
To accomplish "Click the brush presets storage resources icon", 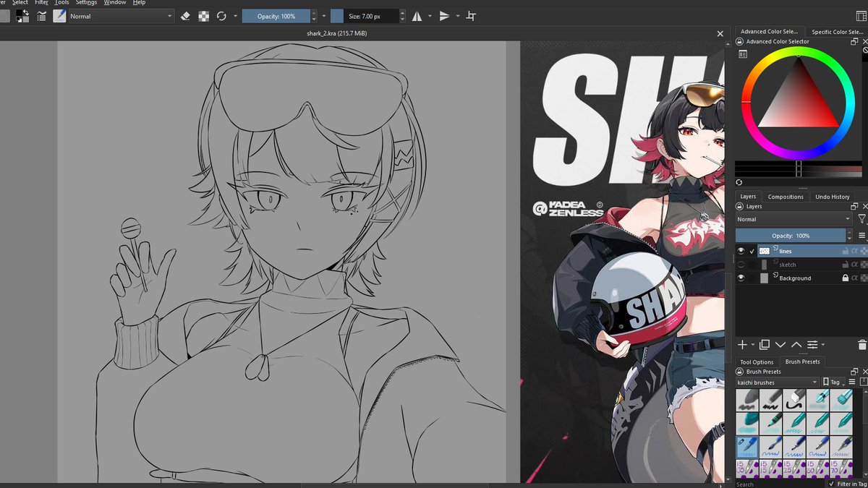I will (x=863, y=382).
